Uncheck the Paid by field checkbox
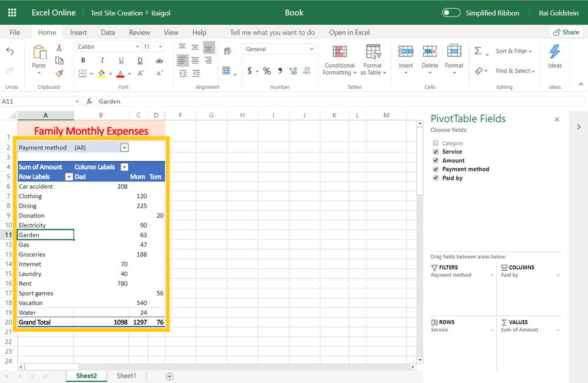This screenshot has height=383, width=588. [436, 178]
